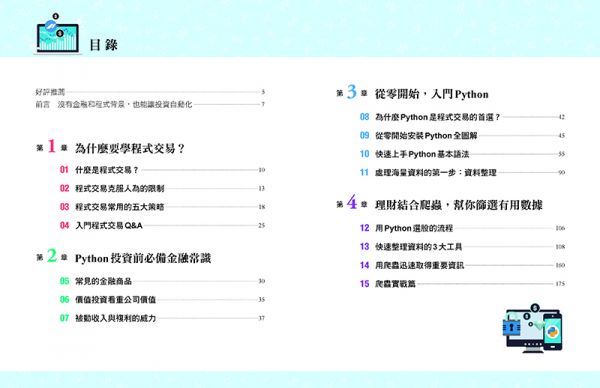The width and height of the screenshot is (600, 388).
Task: Jump to section 15 爬蟲實戰篇
Action: click(x=462, y=284)
